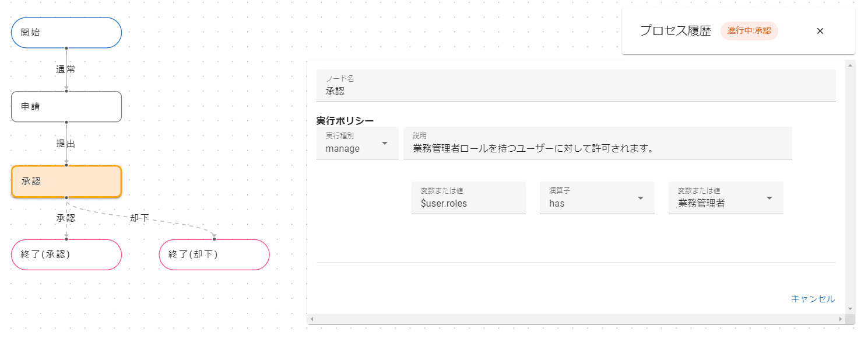
Task: Click the 却下 dashed transition label
Action: 139,218
